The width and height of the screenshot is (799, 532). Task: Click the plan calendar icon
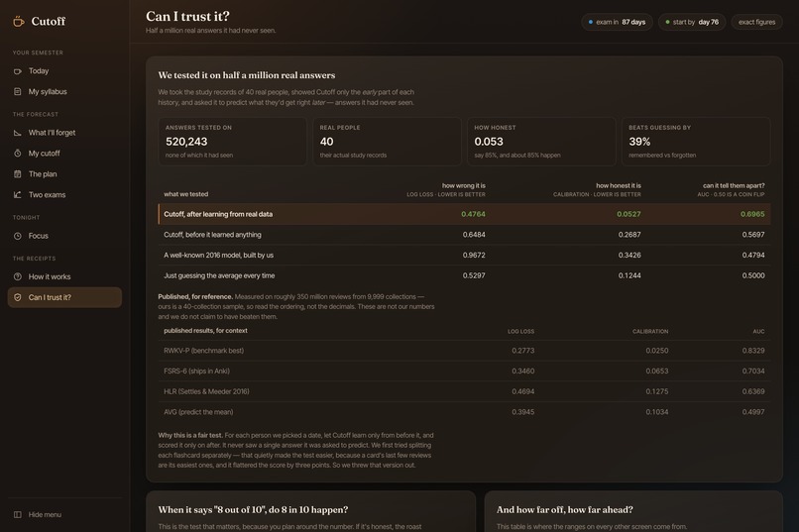click(x=17, y=174)
